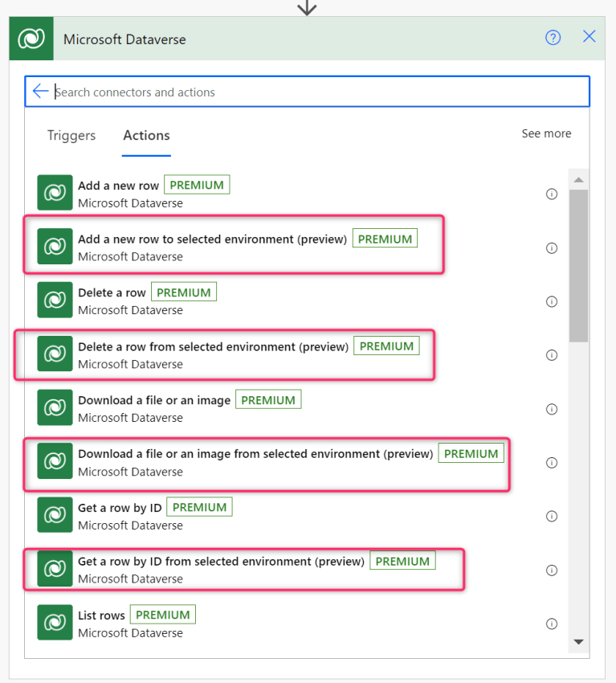Close the Microsoft Dataverse panel
Viewport: 616px width, 683px height.
point(589,37)
